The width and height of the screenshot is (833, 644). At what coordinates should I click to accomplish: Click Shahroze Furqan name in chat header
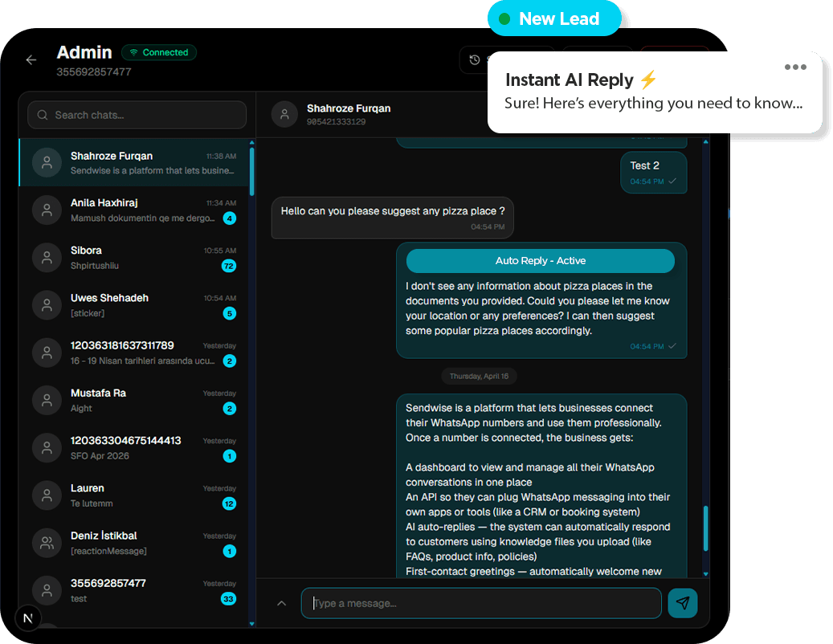pyautogui.click(x=349, y=108)
